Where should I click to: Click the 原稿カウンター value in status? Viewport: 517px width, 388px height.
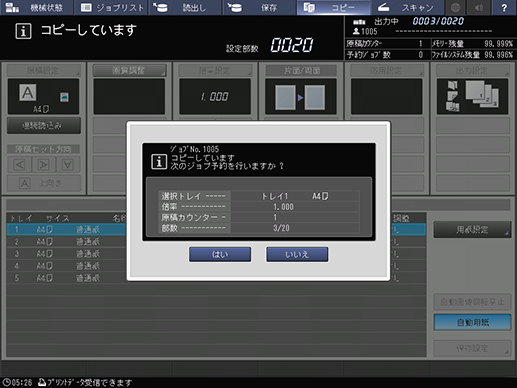[420, 44]
